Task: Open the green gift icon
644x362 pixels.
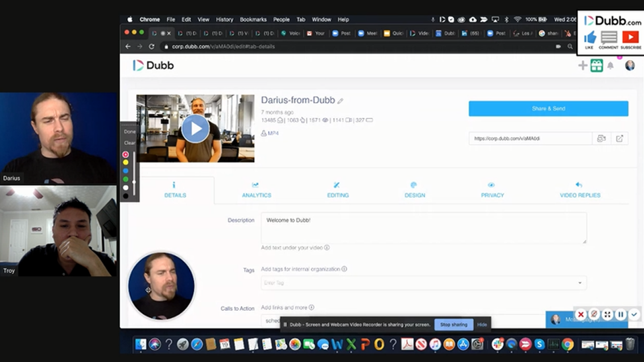Action: point(597,65)
